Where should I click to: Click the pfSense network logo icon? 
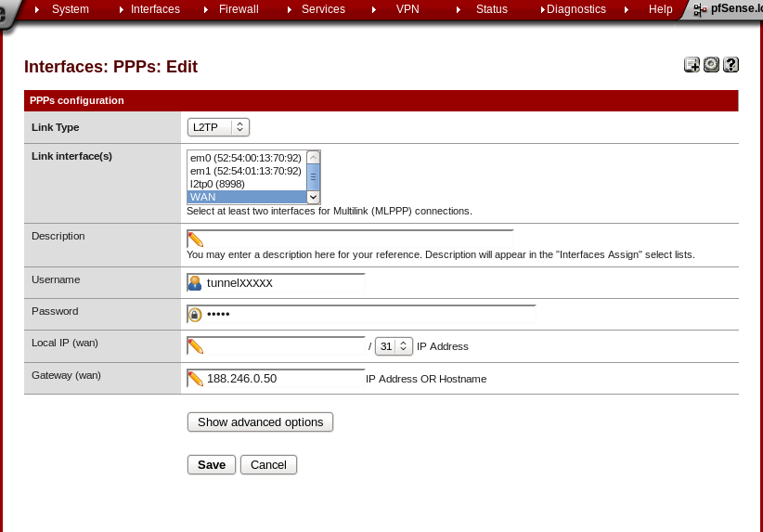[x=701, y=9]
